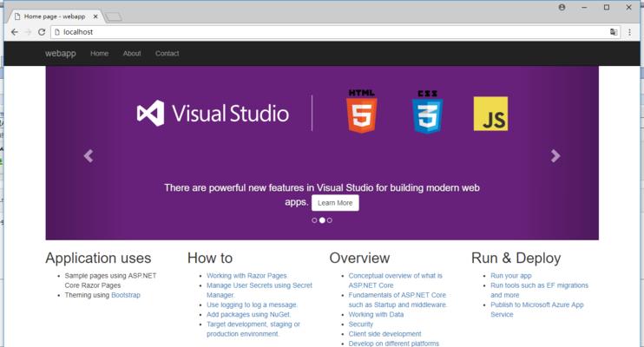This screenshot has height=347, width=644.
Task: Open Fundamentals of ASP.NET Core link
Action: click(398, 300)
